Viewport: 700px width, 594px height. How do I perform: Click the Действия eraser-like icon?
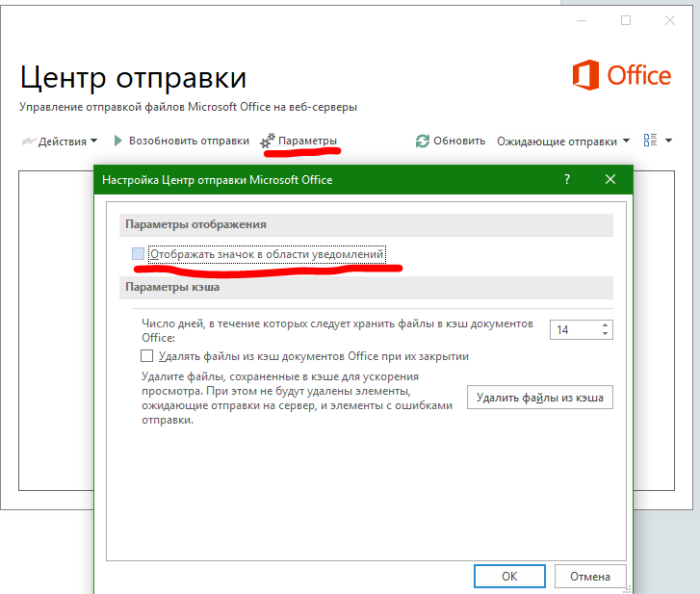point(29,141)
